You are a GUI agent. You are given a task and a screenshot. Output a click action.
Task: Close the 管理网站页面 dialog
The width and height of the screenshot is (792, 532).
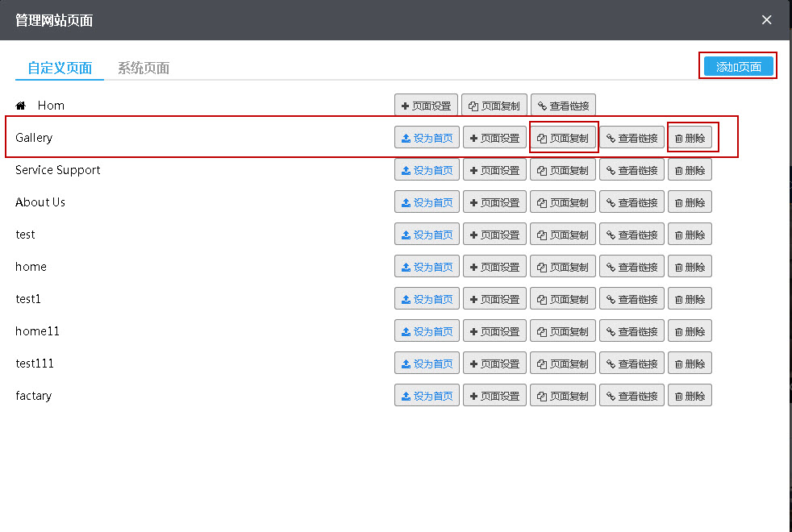point(766,20)
